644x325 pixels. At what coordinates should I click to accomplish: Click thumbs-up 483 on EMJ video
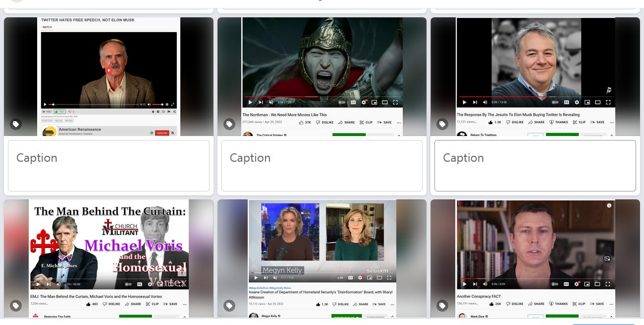point(92,304)
